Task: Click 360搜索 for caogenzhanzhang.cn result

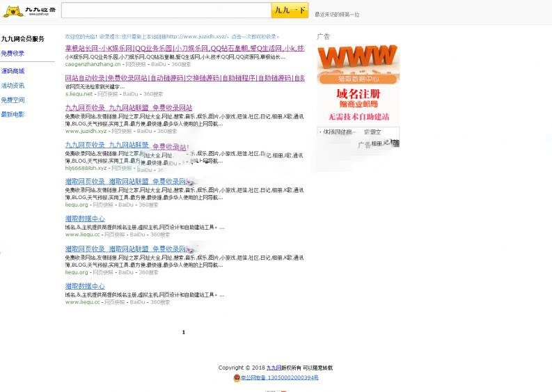Action: click(181, 64)
